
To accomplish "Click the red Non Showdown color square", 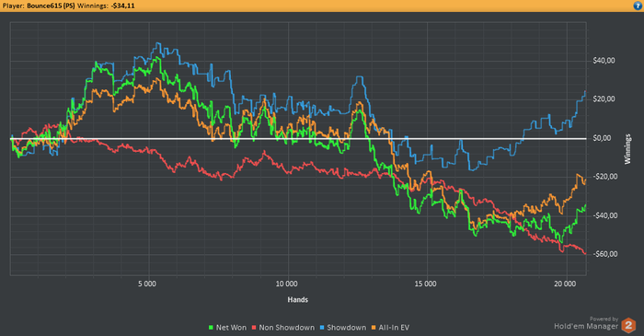I will [x=254, y=328].
